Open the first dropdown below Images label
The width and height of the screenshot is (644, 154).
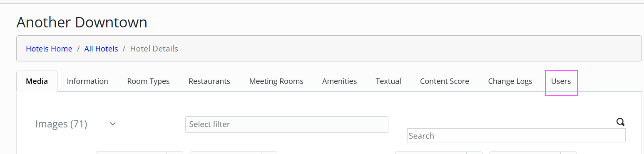pyautogui.click(x=139, y=153)
